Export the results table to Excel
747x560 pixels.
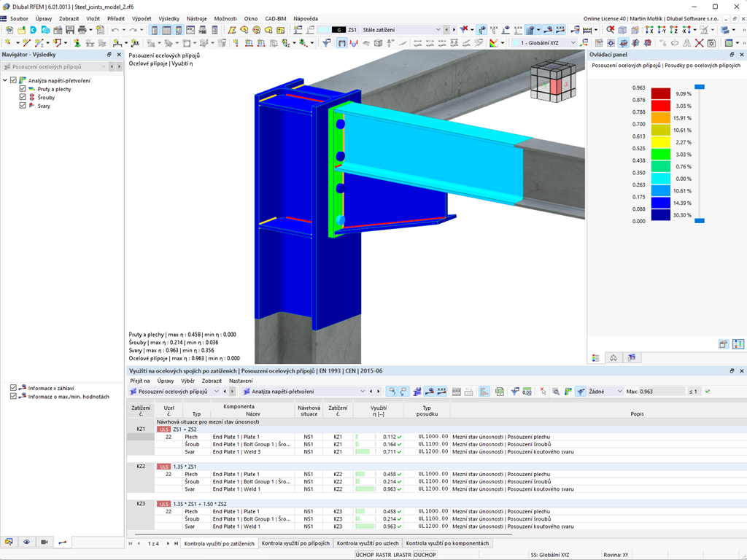coord(500,392)
